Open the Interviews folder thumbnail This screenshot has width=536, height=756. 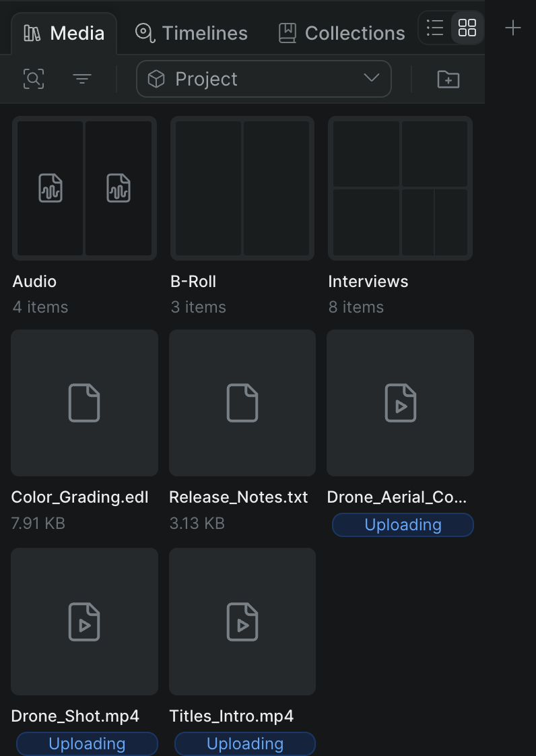pos(400,188)
